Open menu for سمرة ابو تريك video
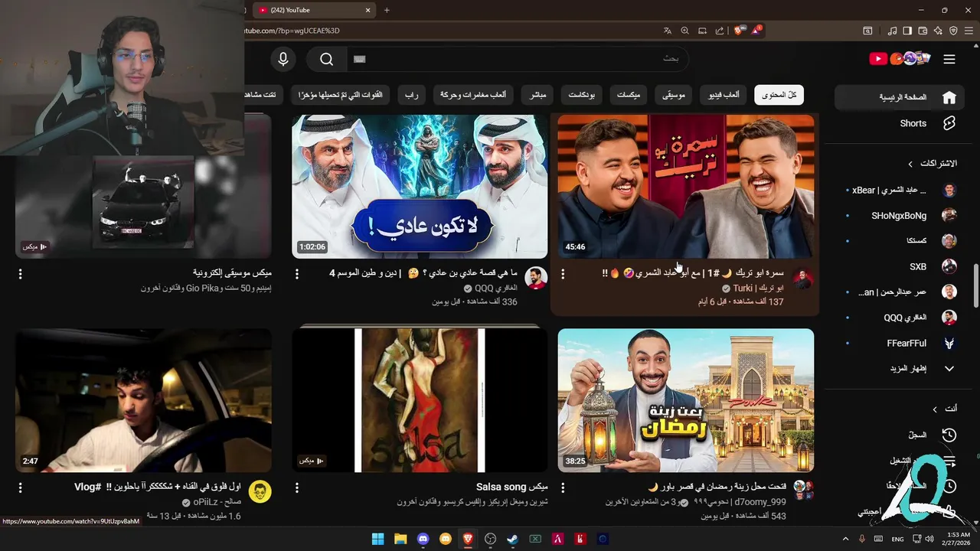The image size is (980, 551). (x=563, y=273)
